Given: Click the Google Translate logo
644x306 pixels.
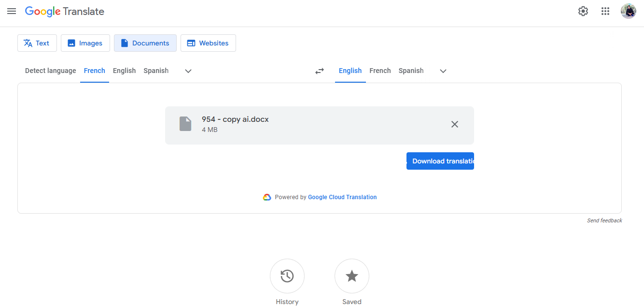Looking at the screenshot, I should click(x=64, y=11).
